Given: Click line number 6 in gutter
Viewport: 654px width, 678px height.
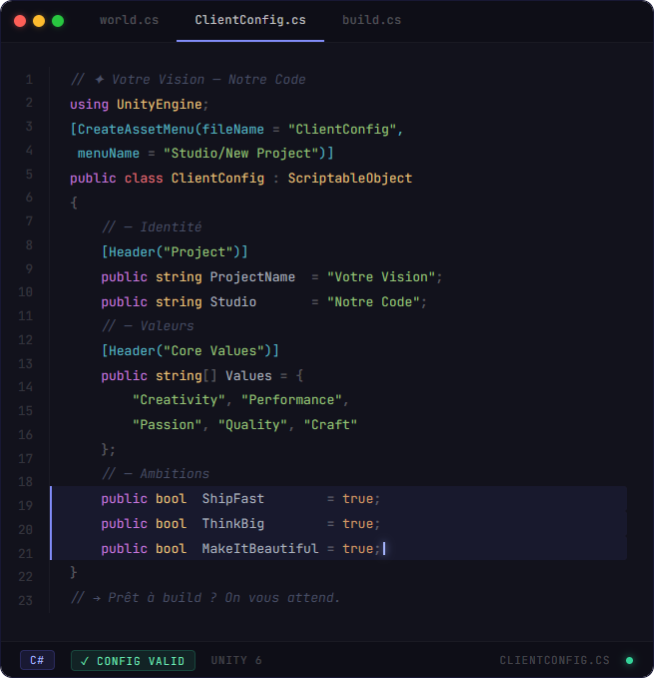Looking at the screenshot, I should (x=29, y=197).
